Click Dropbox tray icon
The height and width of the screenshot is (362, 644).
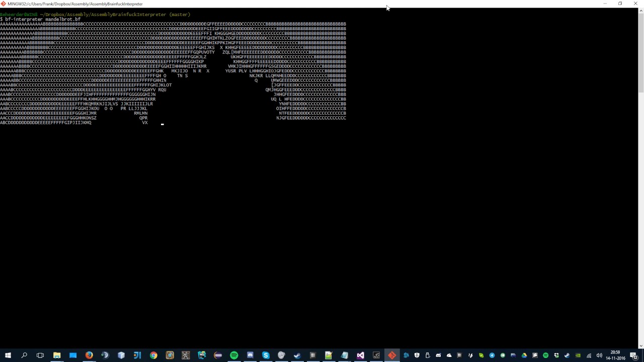pyautogui.click(x=556, y=355)
